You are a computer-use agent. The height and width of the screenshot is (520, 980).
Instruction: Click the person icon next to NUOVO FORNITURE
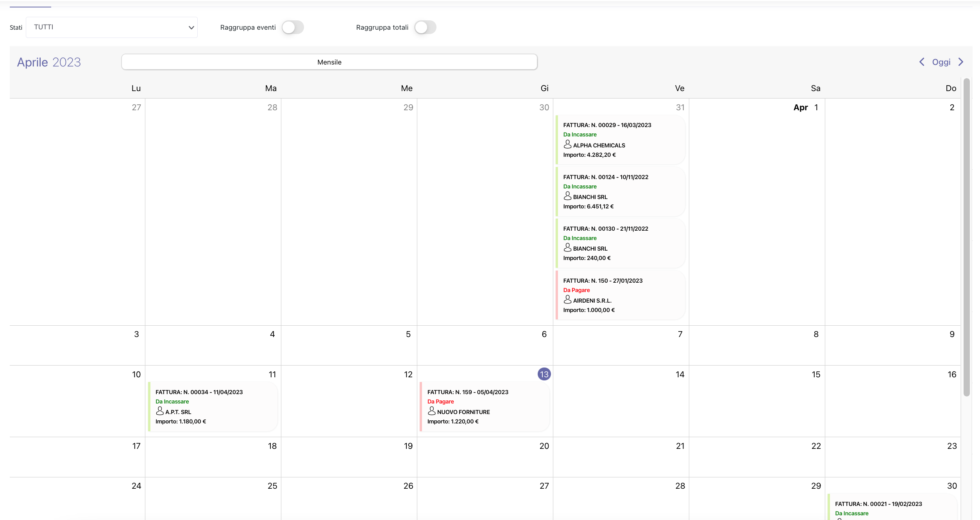(431, 411)
